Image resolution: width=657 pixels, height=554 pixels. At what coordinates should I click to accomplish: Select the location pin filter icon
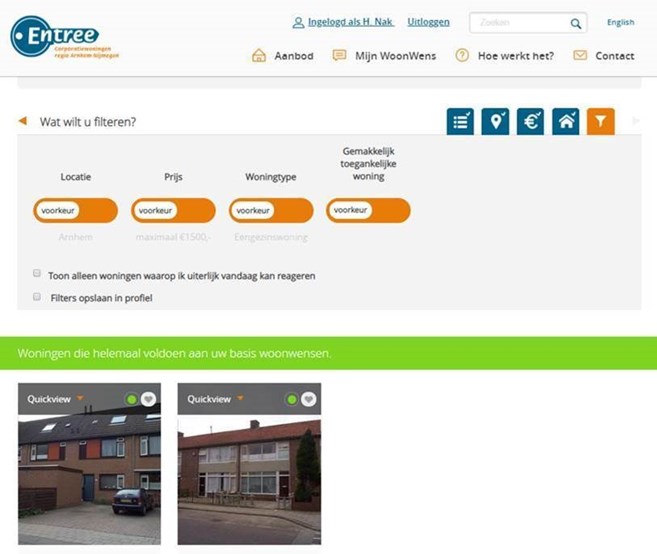495,122
